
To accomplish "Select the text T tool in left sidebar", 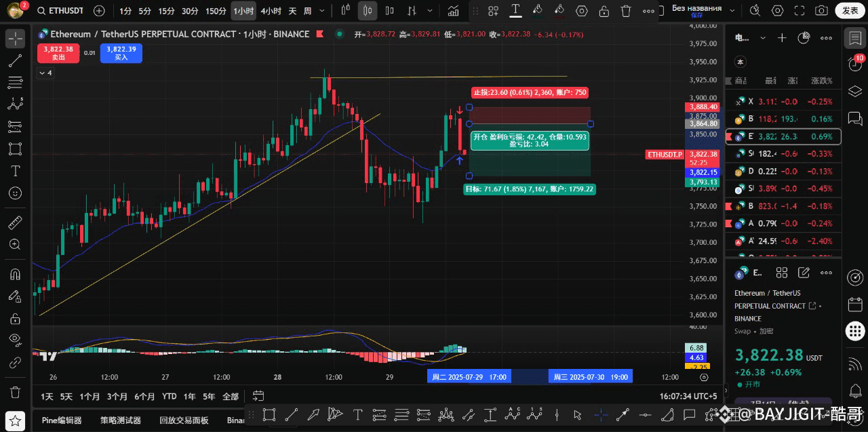I will [15, 171].
